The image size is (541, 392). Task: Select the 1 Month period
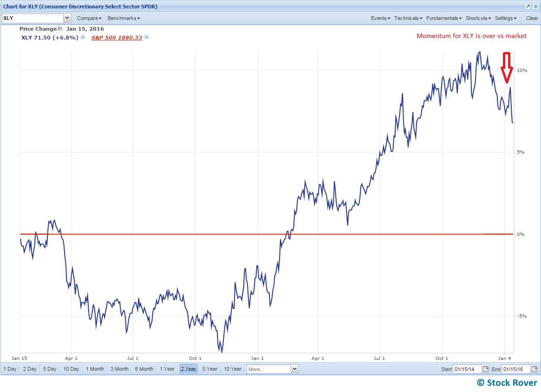tap(95, 369)
